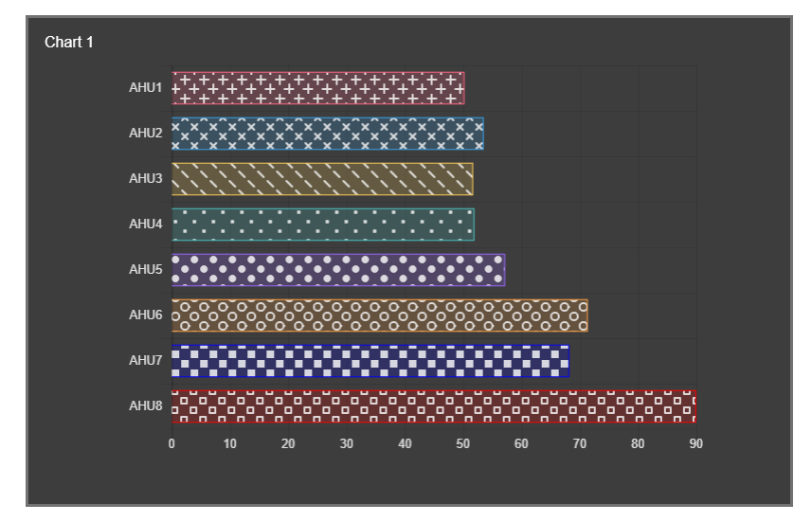
Task: Click the AHU3 axis label
Action: click(146, 179)
